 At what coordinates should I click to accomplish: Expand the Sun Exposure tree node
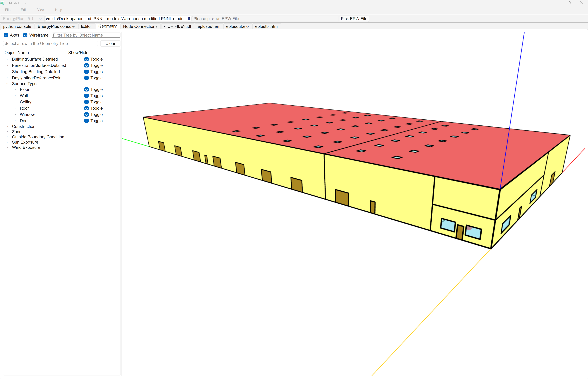[7, 142]
